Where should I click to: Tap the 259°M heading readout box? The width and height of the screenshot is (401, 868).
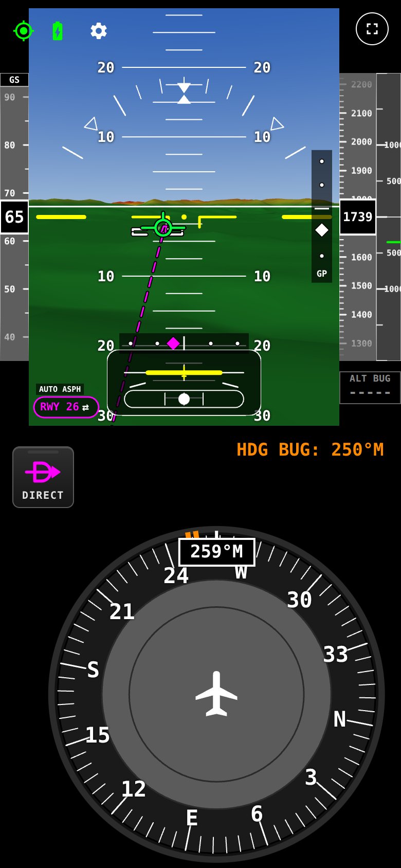pyautogui.click(x=216, y=552)
